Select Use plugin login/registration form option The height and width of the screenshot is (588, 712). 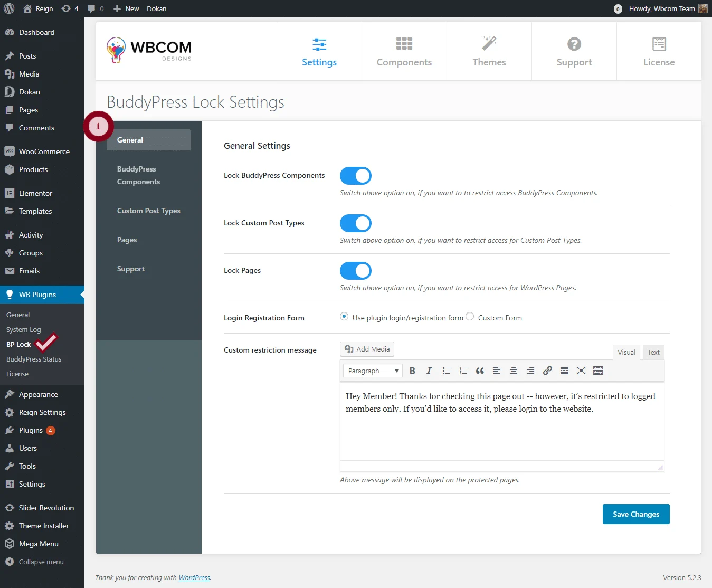pos(344,317)
